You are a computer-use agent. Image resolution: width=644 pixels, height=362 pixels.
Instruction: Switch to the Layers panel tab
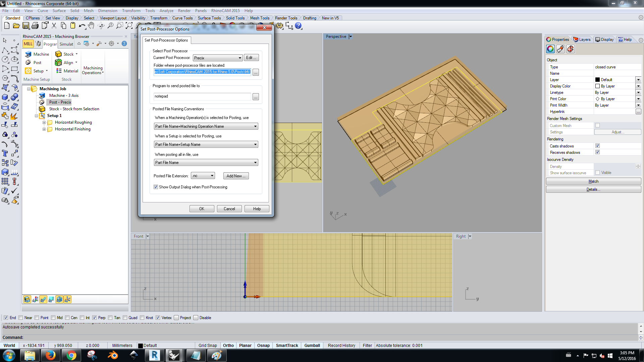click(582, 40)
